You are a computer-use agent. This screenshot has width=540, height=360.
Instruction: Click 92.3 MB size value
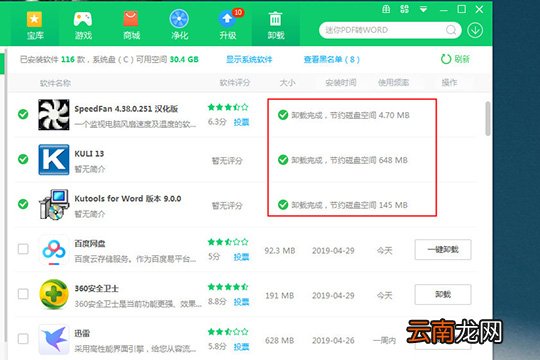pyautogui.click(x=280, y=250)
